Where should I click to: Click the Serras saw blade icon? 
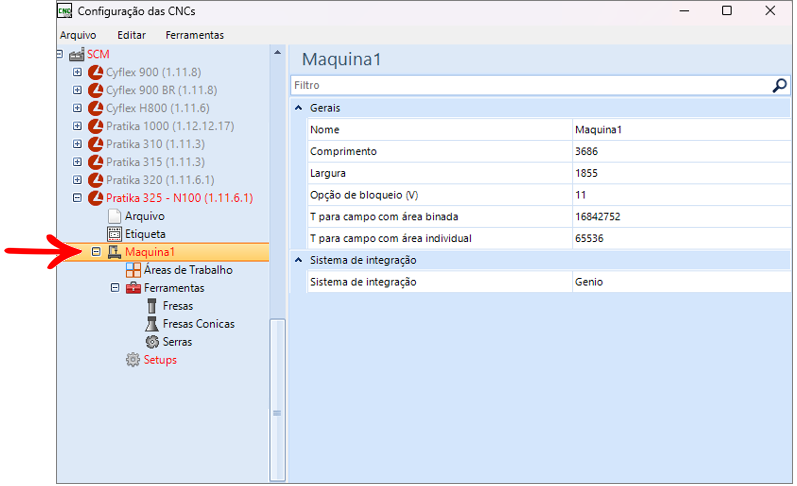[x=152, y=342]
